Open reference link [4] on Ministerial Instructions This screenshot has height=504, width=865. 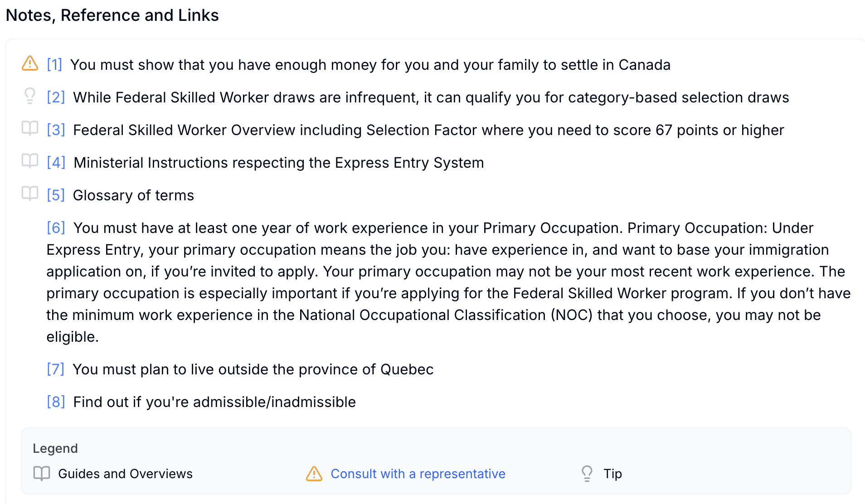coord(56,163)
